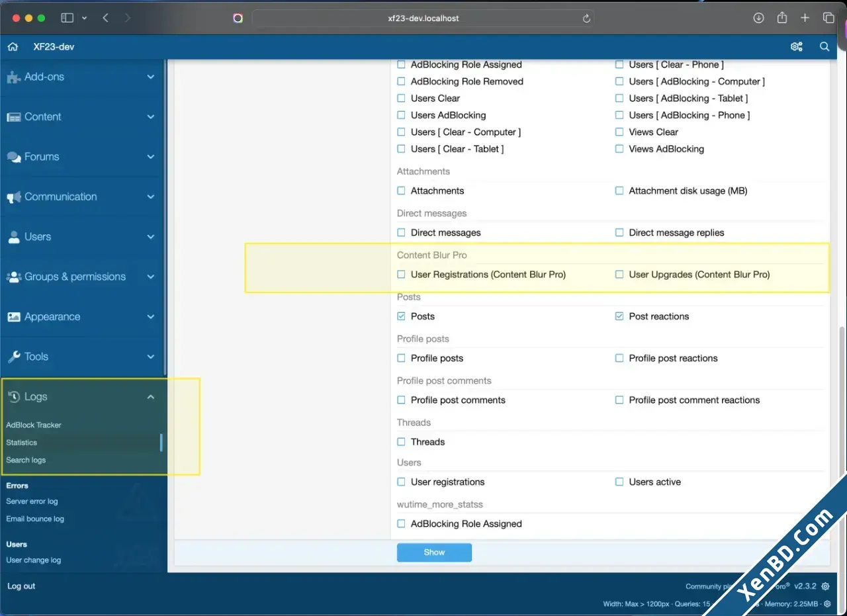Expand the Tools section chevron

pos(151,357)
